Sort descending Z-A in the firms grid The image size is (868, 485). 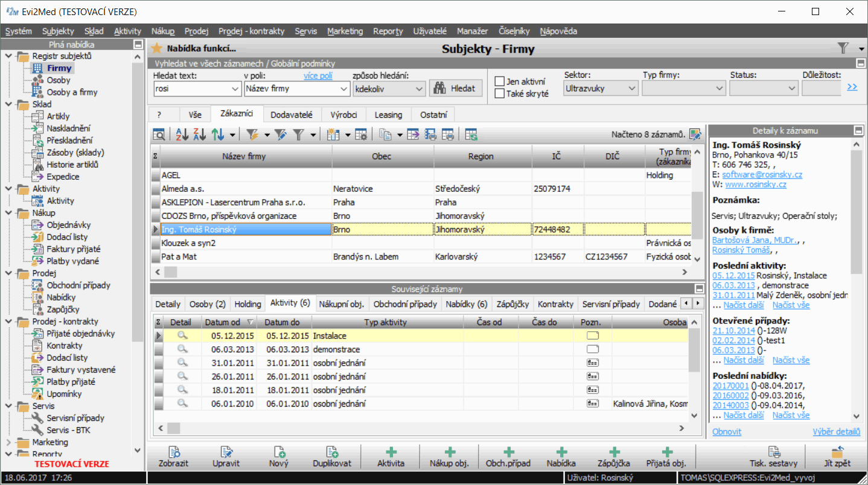pos(200,135)
